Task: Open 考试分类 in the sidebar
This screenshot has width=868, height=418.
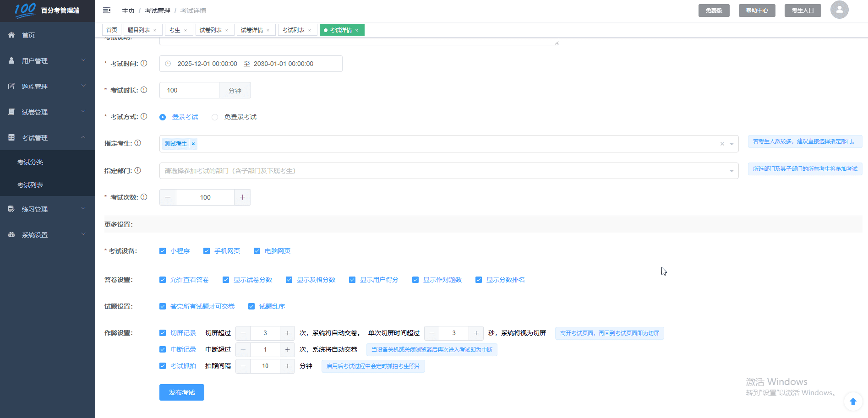Action: point(30,162)
